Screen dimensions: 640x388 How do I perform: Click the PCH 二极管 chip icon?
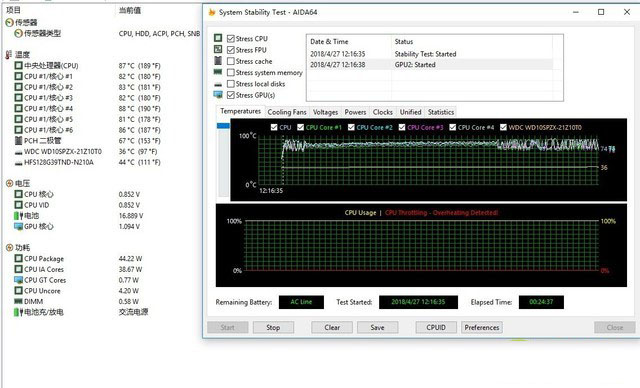coord(18,141)
